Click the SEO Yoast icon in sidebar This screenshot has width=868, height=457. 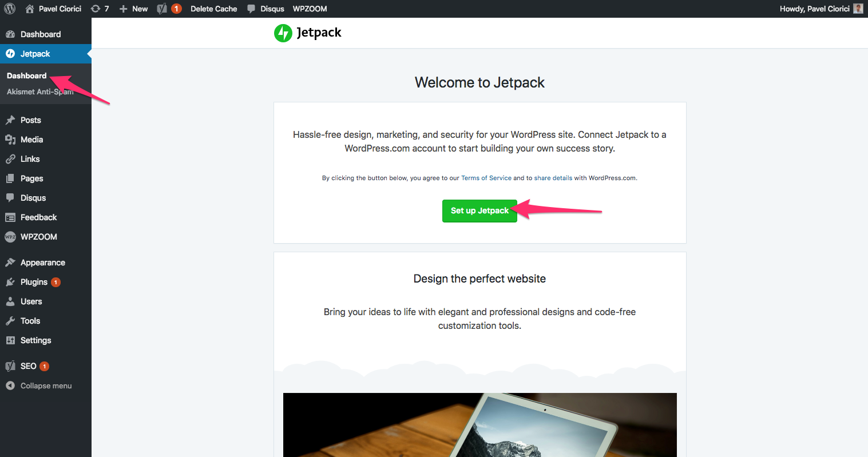[10, 366]
